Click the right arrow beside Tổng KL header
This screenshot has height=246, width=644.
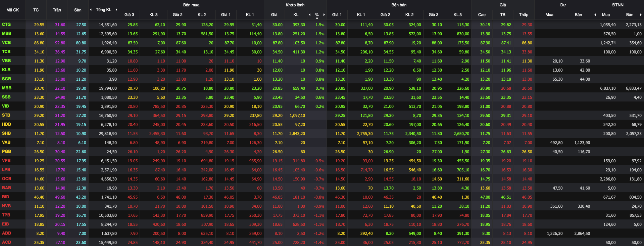tap(116, 10)
